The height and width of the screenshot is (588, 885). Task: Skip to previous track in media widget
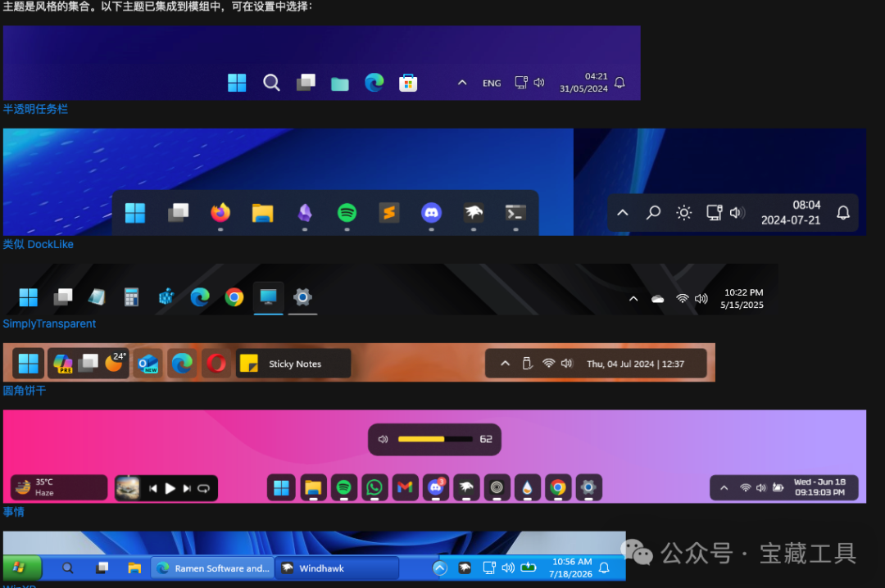(153, 489)
